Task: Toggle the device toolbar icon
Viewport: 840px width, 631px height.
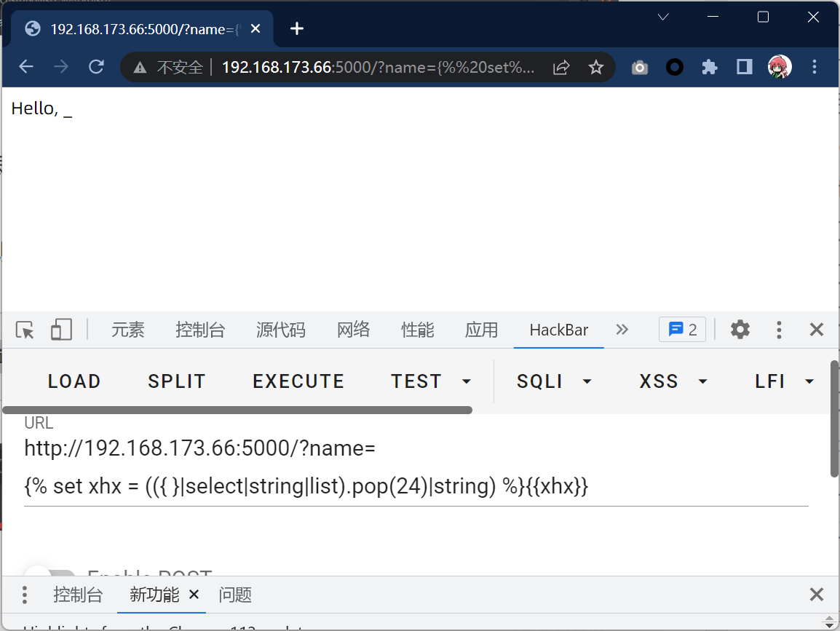Action: (x=61, y=330)
